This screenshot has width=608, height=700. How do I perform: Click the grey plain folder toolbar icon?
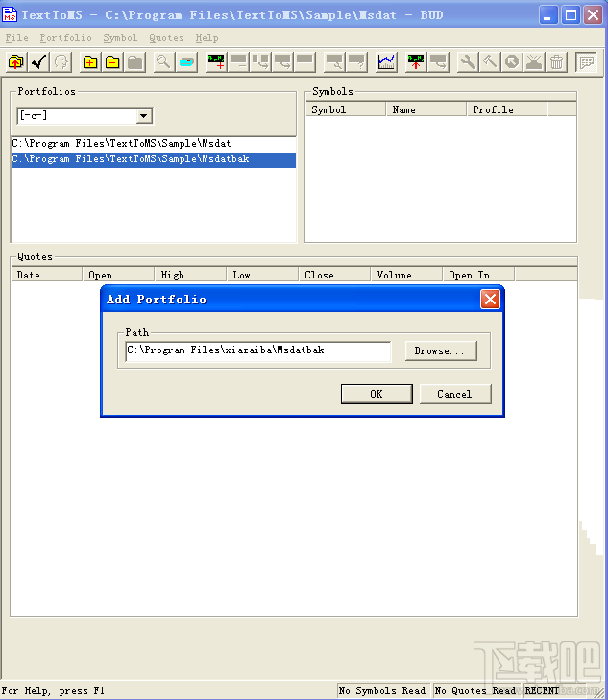point(134,62)
